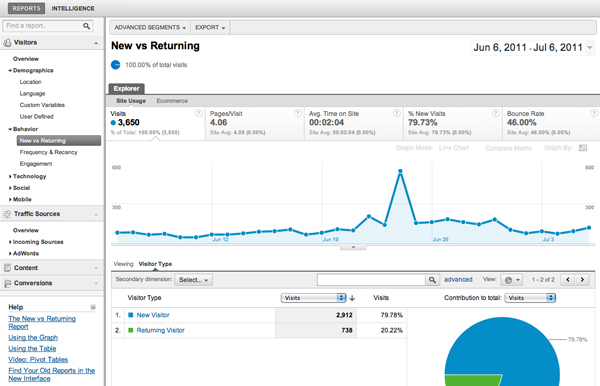This screenshot has width=600, height=386.
Task: Open the Advanced Segments dropdown
Action: [x=150, y=28]
